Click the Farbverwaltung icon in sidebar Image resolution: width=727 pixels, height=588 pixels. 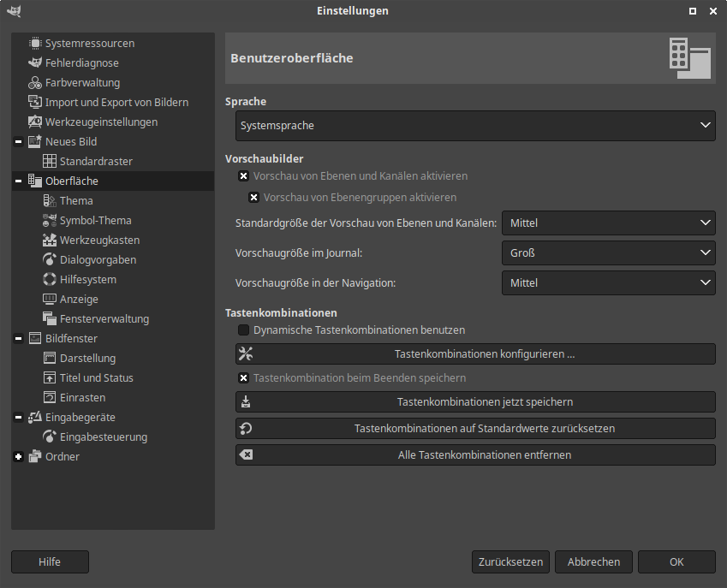click(x=35, y=83)
